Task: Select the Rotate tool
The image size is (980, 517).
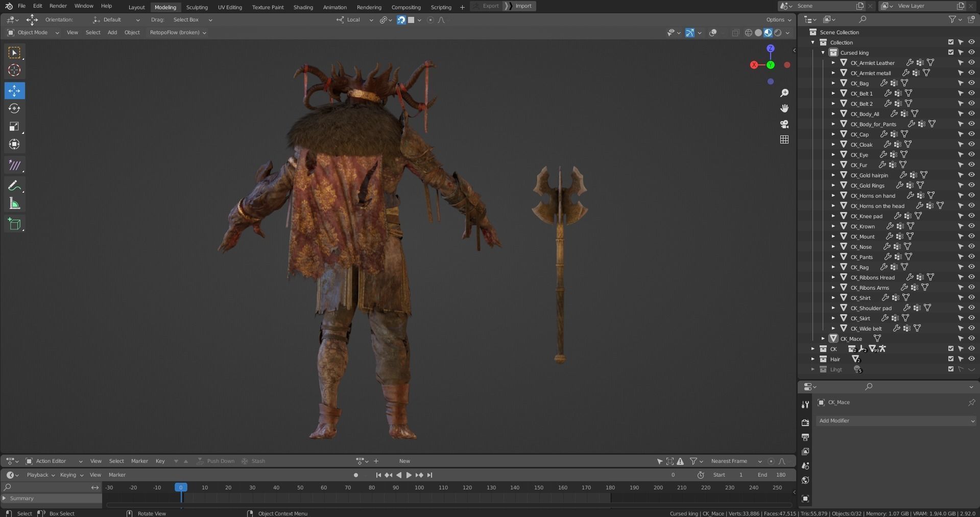Action: [14, 108]
